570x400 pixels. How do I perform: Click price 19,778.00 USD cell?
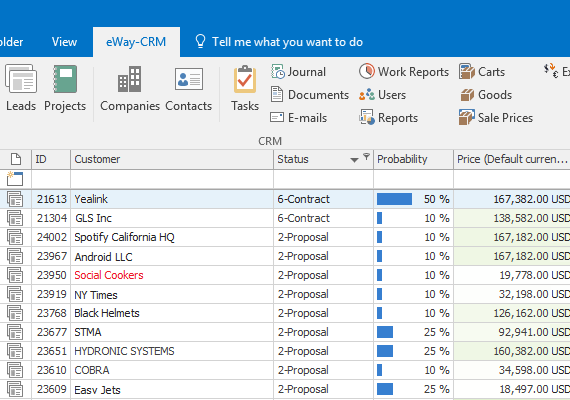(x=512, y=275)
